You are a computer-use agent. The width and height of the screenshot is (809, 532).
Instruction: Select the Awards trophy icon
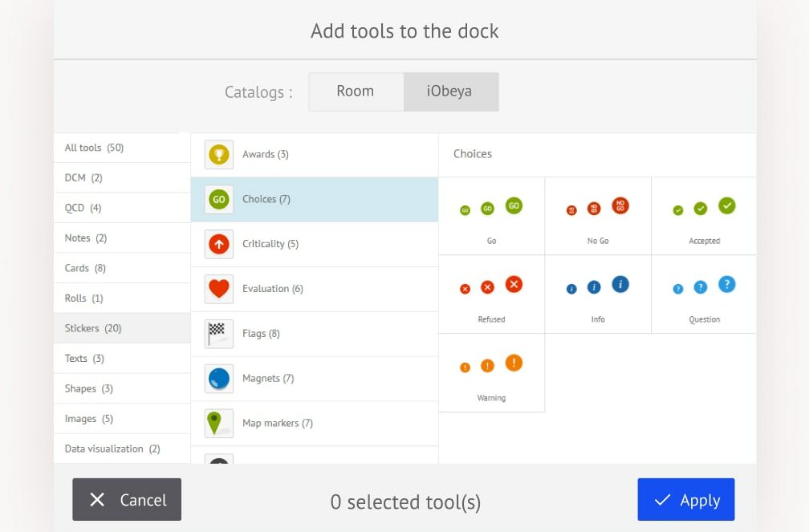pyautogui.click(x=219, y=155)
